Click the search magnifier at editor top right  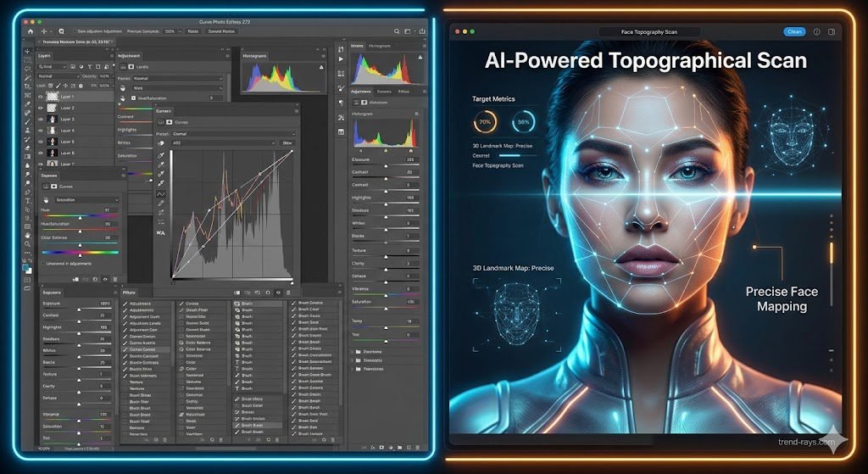(397, 32)
